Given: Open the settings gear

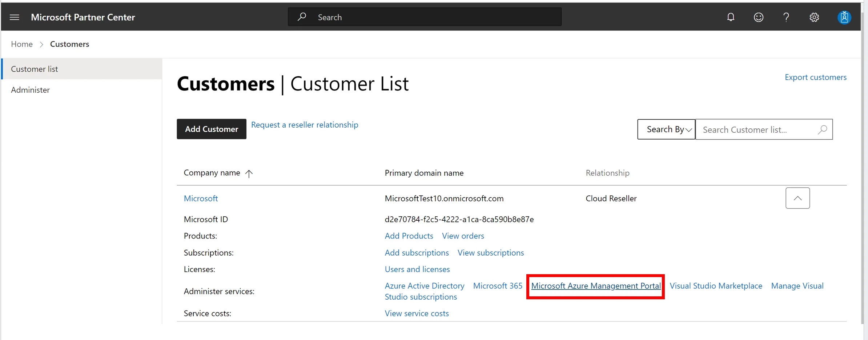Looking at the screenshot, I should (814, 17).
